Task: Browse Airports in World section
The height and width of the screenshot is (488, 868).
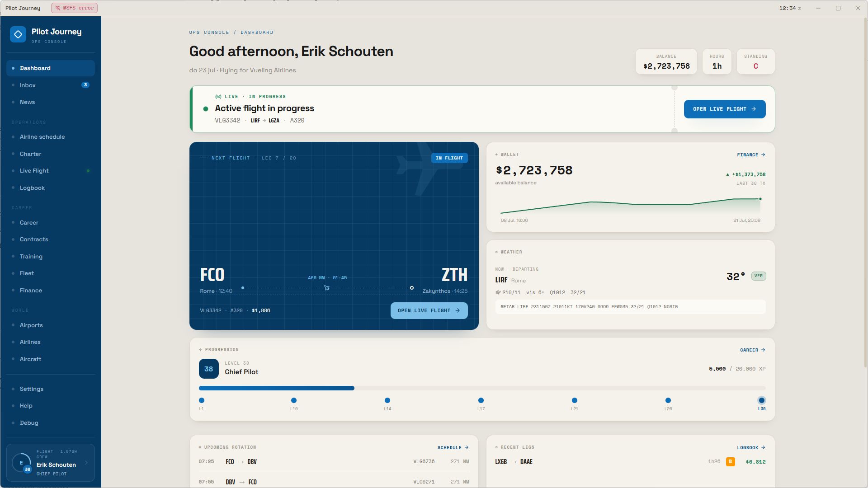Action: (x=51, y=325)
